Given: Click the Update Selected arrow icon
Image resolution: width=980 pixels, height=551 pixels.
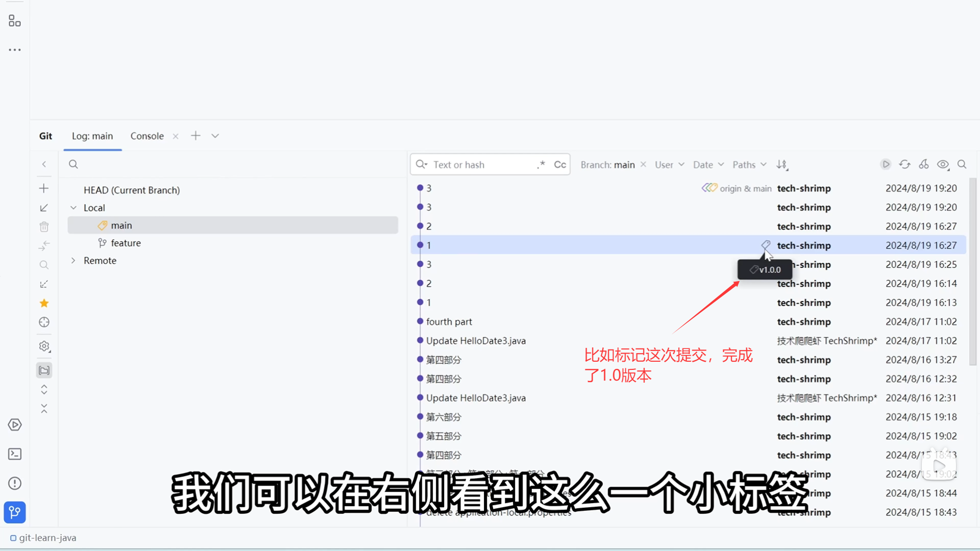Looking at the screenshot, I should [44, 208].
